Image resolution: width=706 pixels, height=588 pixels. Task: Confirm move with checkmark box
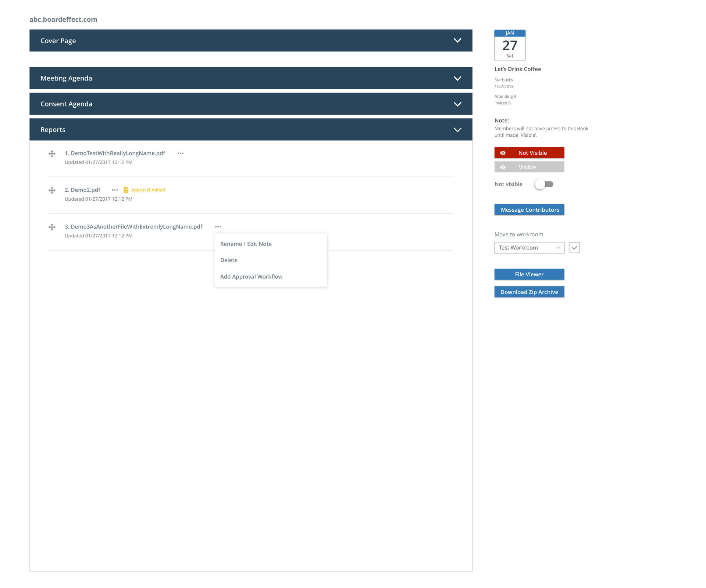pyautogui.click(x=574, y=248)
